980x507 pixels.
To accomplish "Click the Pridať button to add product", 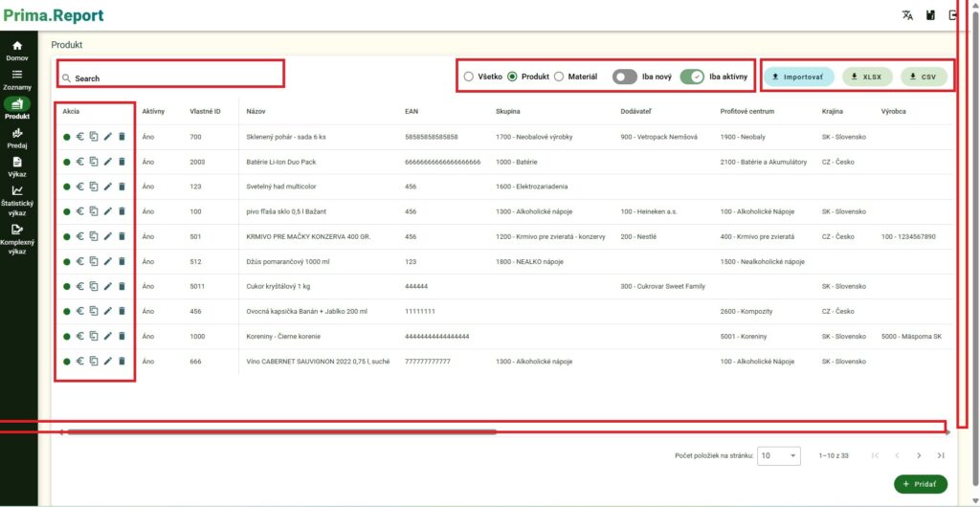I will 920,485.
